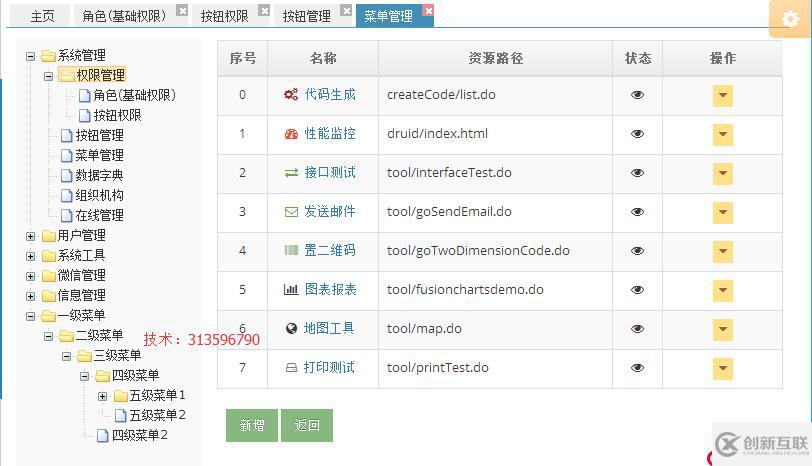Click the green 新增 button

pos(252,426)
